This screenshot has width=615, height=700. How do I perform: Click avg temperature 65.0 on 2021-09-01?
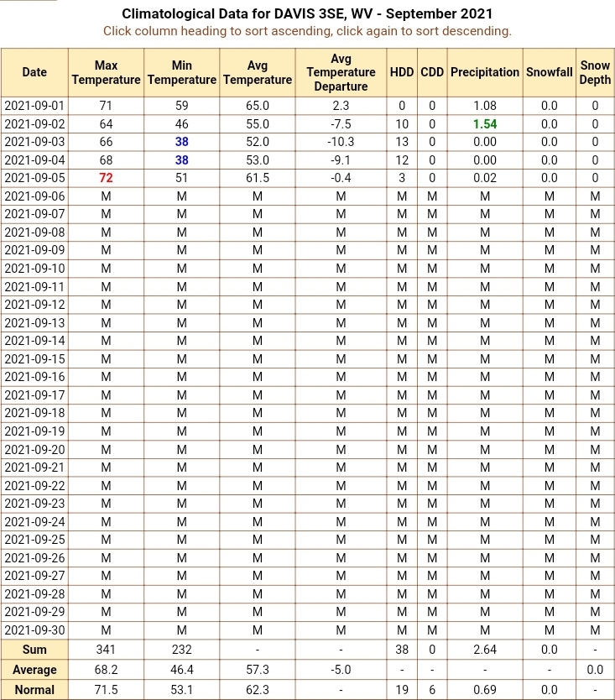pos(258,106)
